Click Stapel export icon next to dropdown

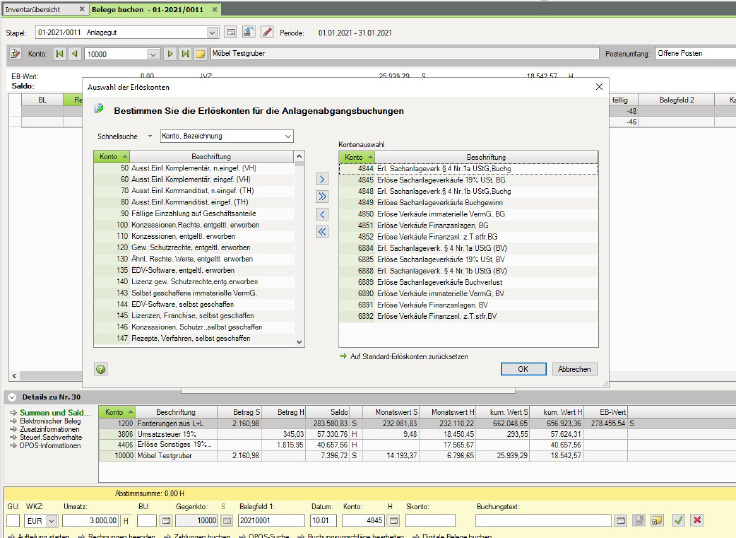(249, 32)
